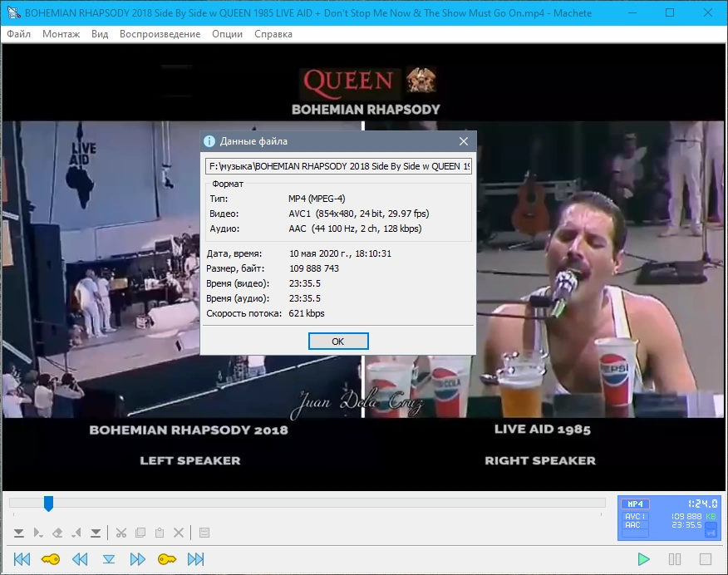Step forward one frame

pos(137,559)
